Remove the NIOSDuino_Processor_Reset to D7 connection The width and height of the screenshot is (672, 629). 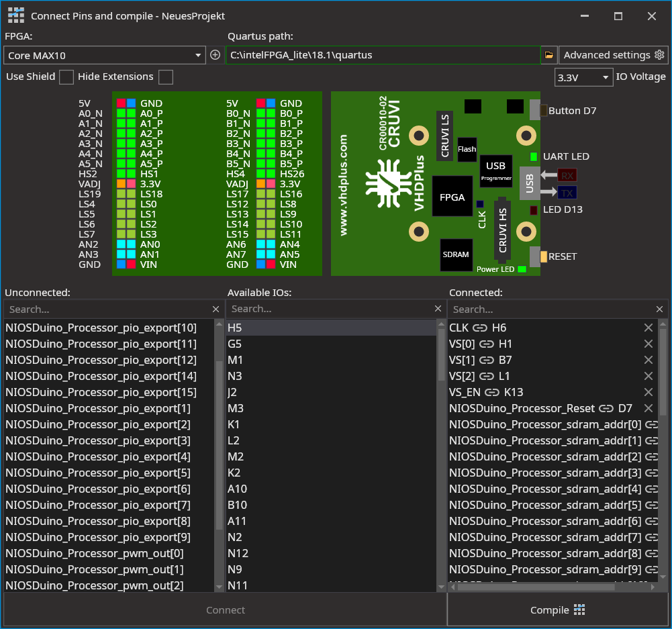click(649, 408)
